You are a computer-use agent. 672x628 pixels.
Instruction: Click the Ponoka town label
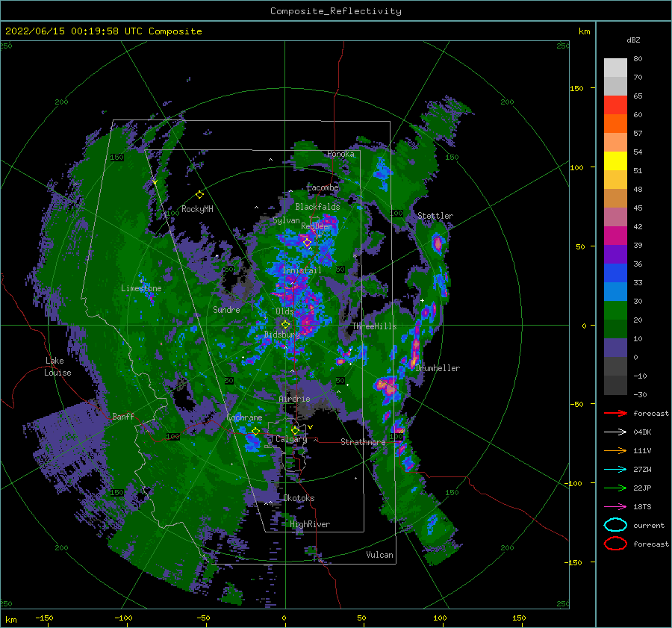click(x=340, y=154)
